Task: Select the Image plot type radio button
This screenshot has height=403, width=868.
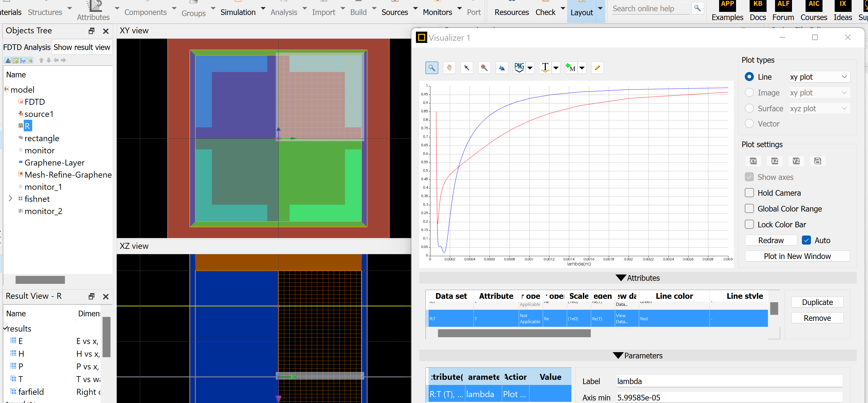Action: pyautogui.click(x=749, y=93)
